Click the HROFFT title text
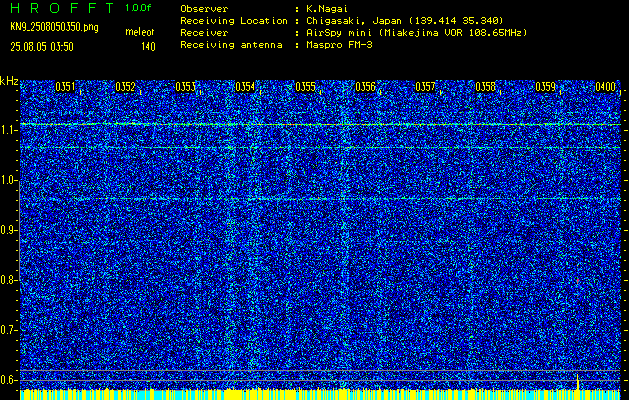Screen dimensions: 629x400 [x=62, y=8]
